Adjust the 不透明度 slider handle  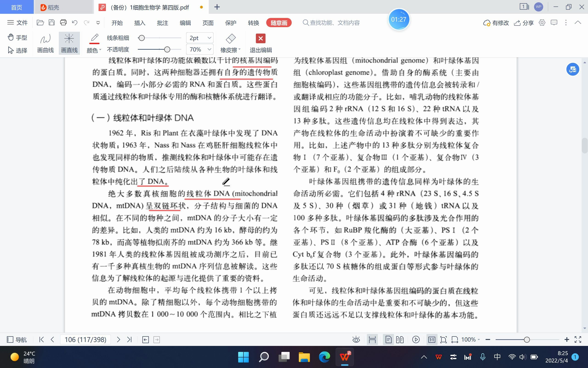167,49
